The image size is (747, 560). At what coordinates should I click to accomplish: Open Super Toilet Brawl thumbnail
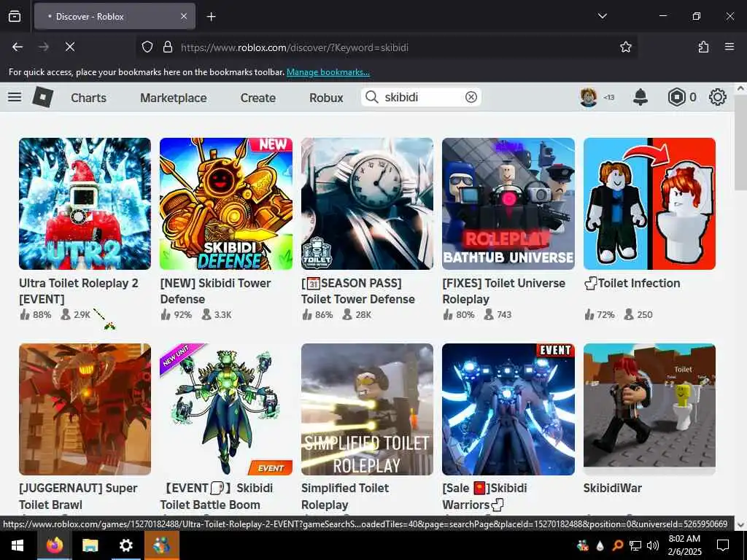click(x=85, y=409)
